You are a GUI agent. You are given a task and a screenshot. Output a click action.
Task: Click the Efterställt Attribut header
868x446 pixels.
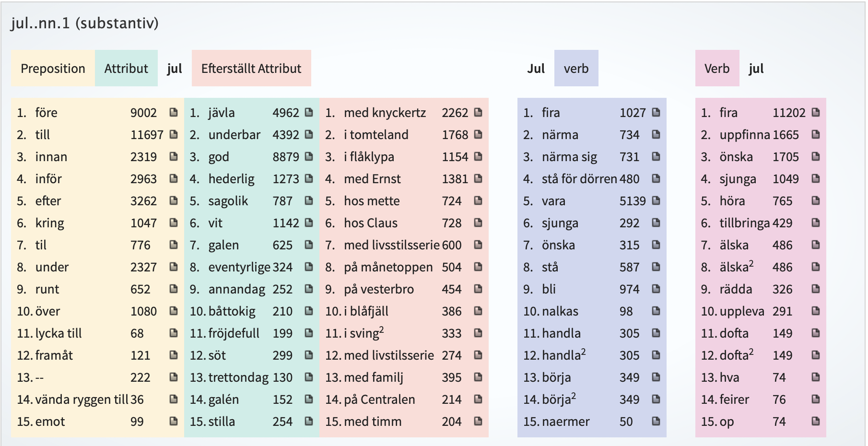tap(251, 69)
